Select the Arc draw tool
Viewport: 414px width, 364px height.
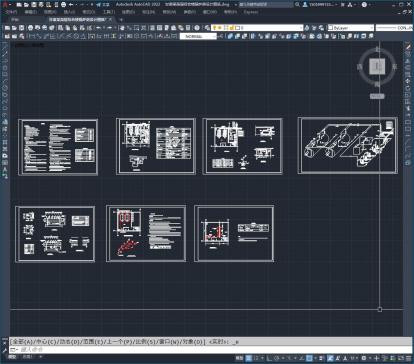5,82
